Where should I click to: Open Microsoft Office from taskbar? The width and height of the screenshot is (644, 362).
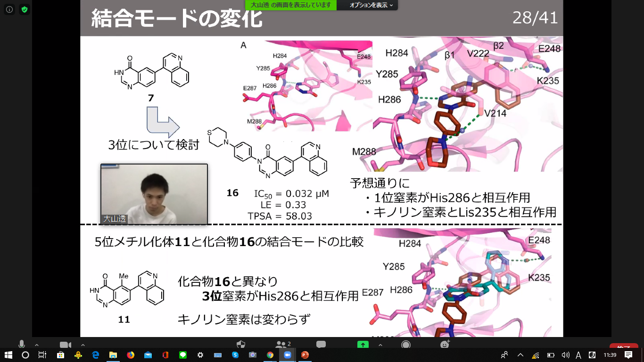tap(165, 355)
